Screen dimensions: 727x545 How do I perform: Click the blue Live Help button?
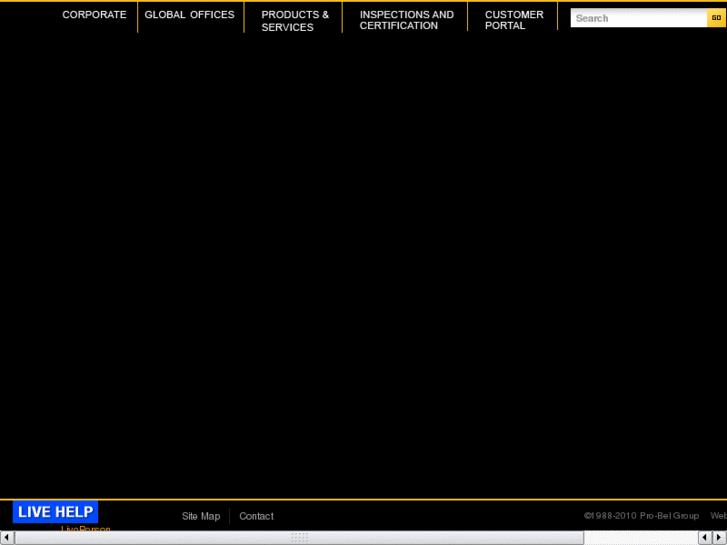coord(55,512)
